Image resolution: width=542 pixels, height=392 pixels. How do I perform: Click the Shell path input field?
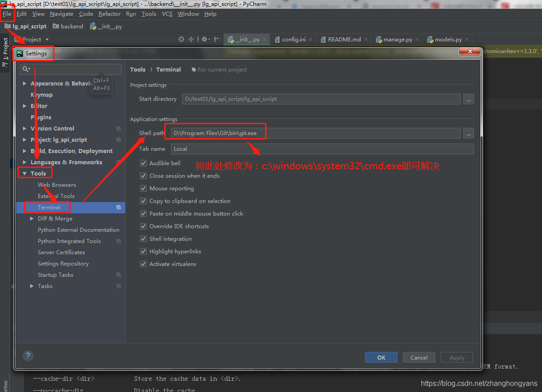[x=316, y=133]
